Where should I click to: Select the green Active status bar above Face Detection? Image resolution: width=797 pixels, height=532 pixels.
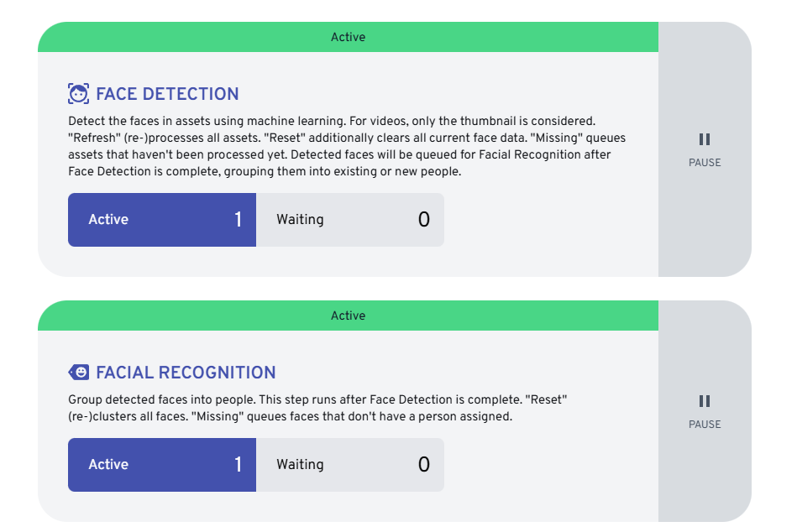click(x=348, y=37)
